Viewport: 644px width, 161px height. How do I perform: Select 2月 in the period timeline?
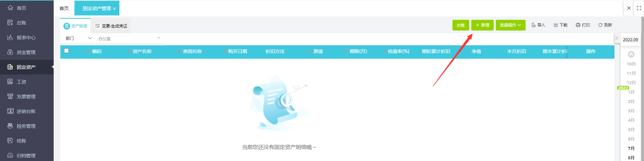tap(631, 101)
